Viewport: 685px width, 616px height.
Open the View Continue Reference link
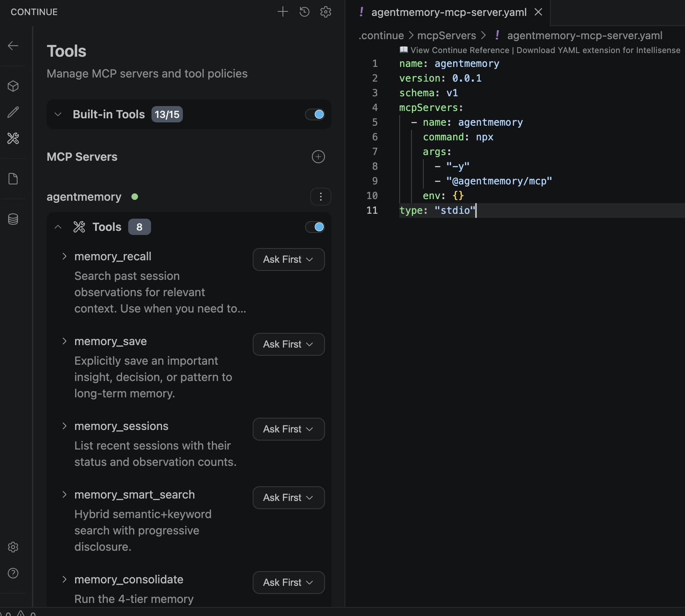[x=460, y=50]
